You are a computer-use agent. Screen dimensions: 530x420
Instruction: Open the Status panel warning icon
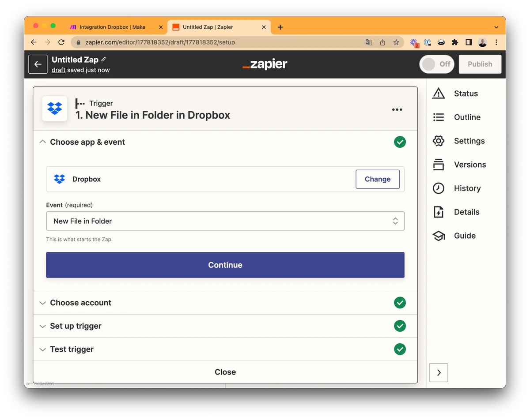(x=438, y=94)
